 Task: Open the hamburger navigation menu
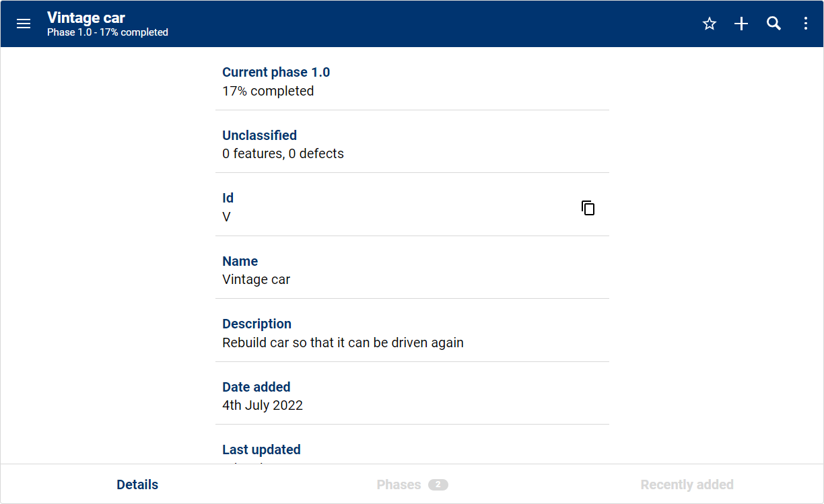pyautogui.click(x=24, y=24)
